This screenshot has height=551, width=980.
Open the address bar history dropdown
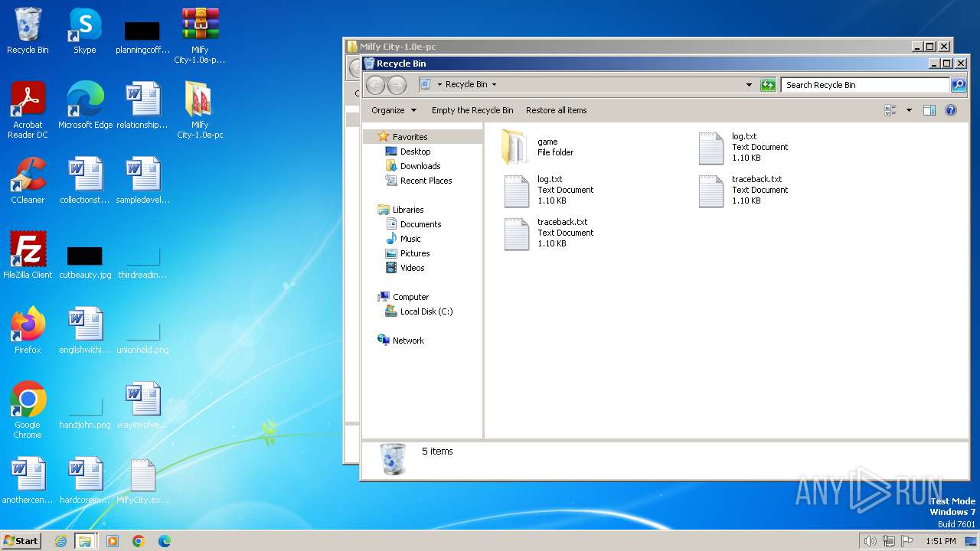coord(749,85)
